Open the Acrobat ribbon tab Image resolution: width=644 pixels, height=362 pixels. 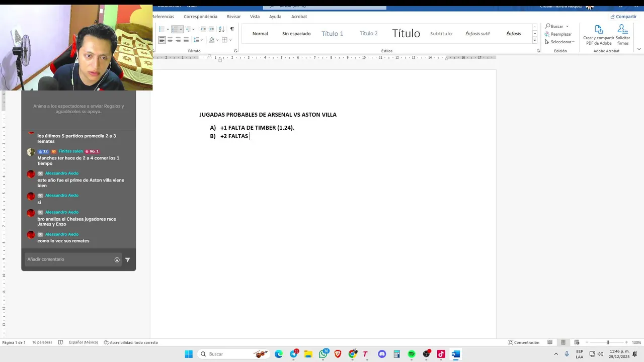pyautogui.click(x=299, y=17)
